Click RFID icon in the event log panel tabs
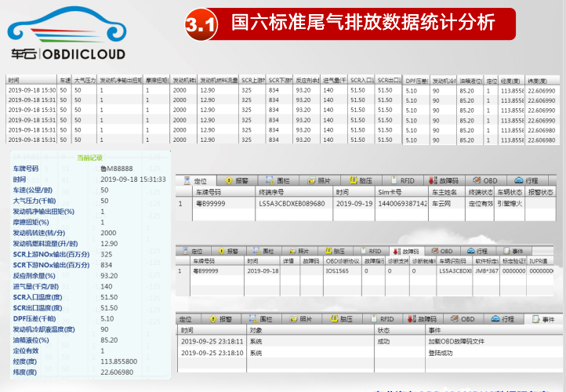Viewport: 566px width, 392px height. (x=374, y=319)
